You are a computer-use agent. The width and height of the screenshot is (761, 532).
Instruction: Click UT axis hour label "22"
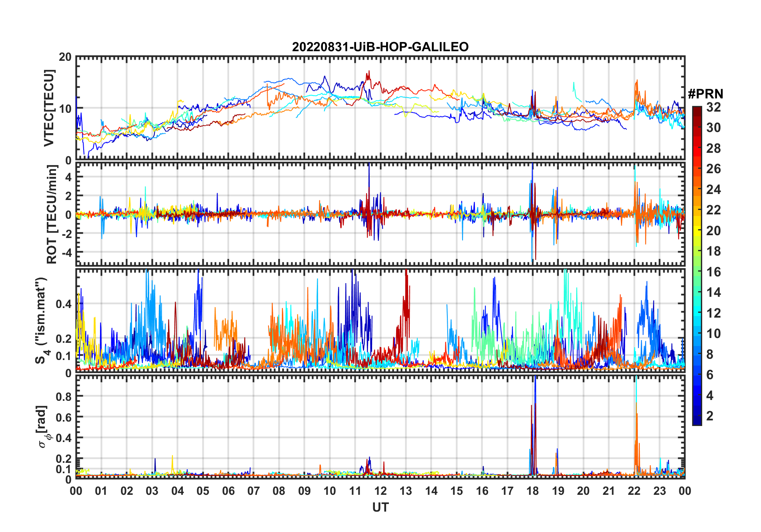tap(634, 491)
